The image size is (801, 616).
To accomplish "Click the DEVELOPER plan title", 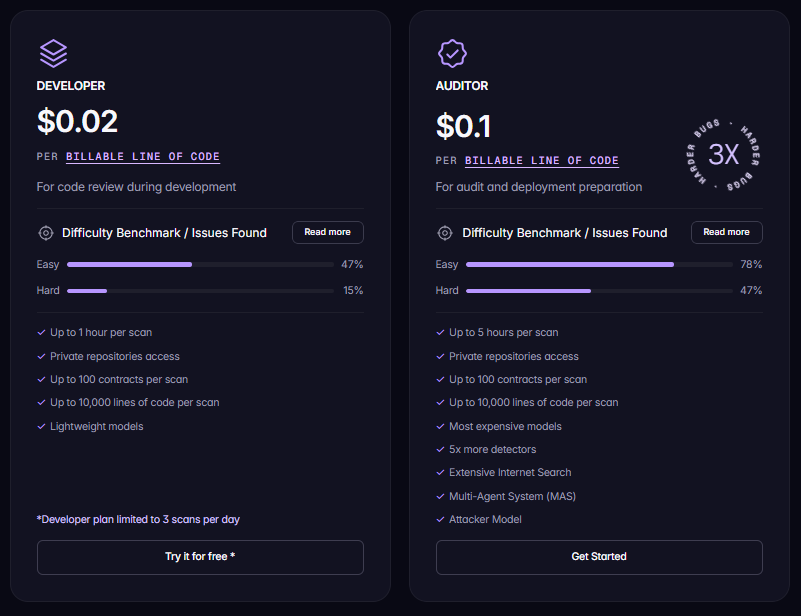I will point(71,86).
